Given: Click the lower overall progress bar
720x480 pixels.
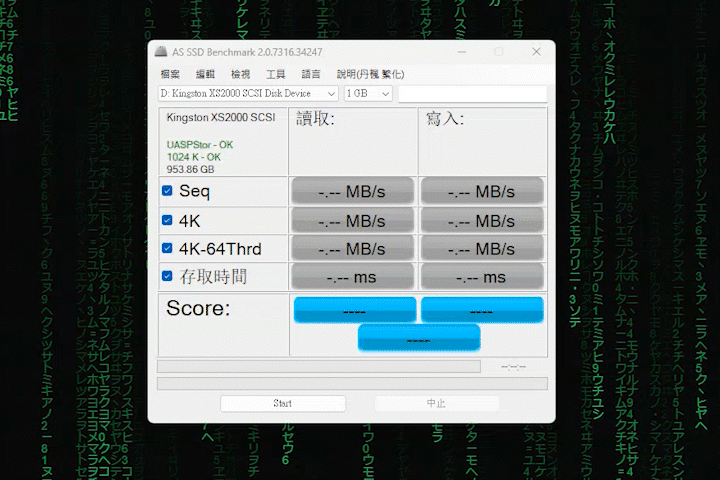Looking at the screenshot, I should (352, 384).
